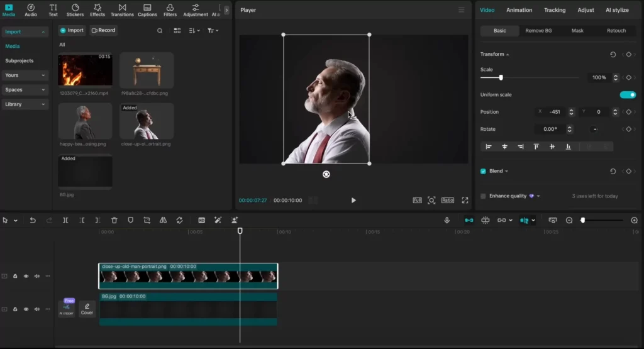The image size is (644, 349).
Task: Switch to the Adjust tab
Action: pos(586,10)
